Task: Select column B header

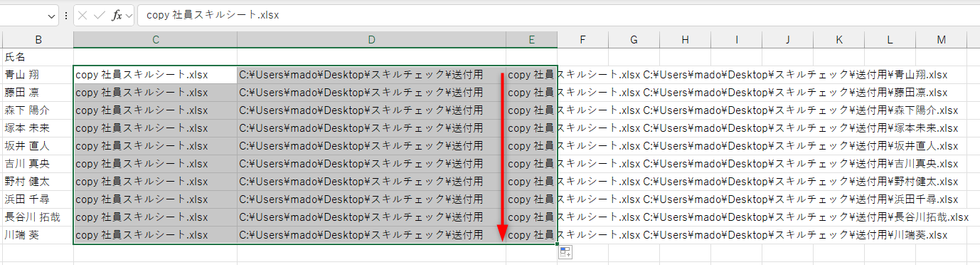Action: click(38, 40)
